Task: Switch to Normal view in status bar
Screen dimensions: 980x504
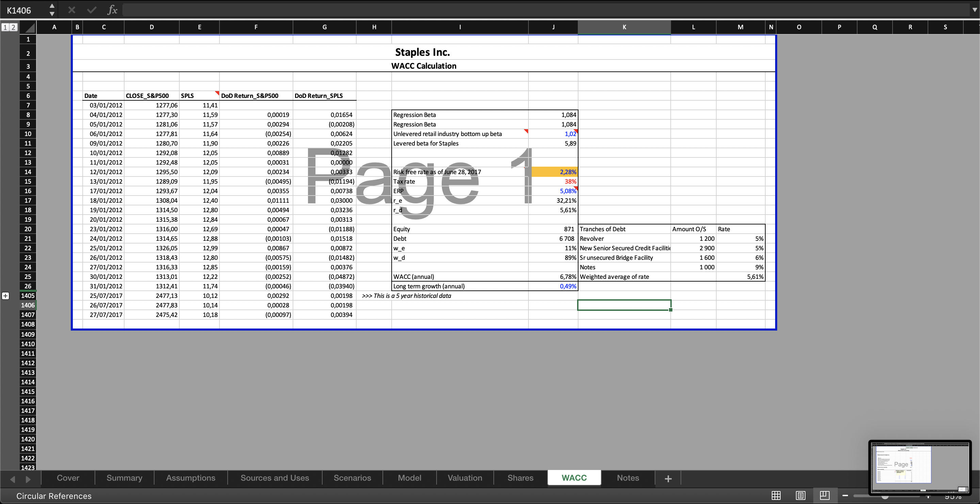Action: (776, 495)
